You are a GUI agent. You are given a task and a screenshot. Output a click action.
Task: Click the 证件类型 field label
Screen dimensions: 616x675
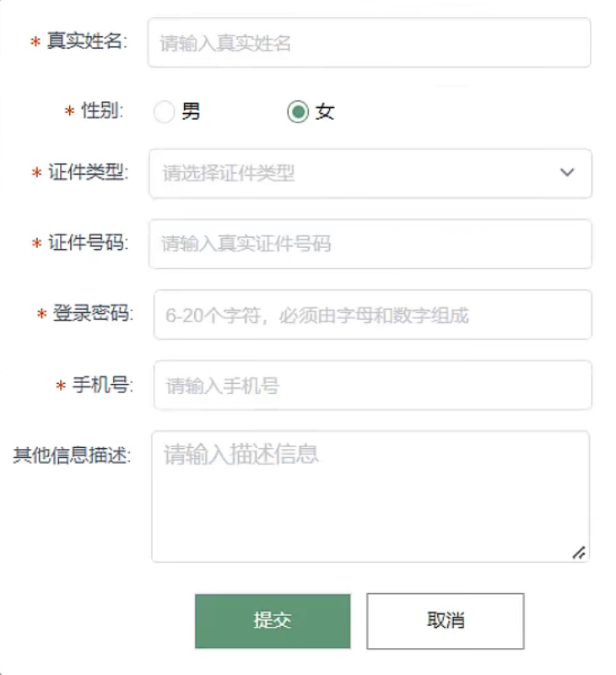tap(87, 173)
